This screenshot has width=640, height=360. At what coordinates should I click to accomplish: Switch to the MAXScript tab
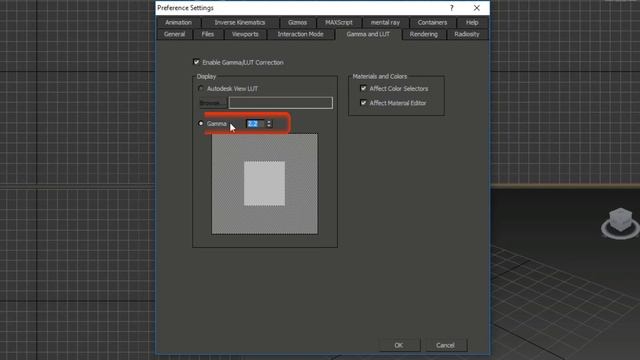tap(339, 22)
